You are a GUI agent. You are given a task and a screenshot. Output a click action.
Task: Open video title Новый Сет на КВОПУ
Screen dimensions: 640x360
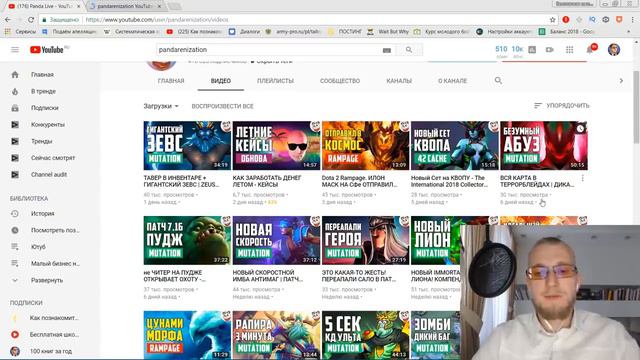pos(449,181)
